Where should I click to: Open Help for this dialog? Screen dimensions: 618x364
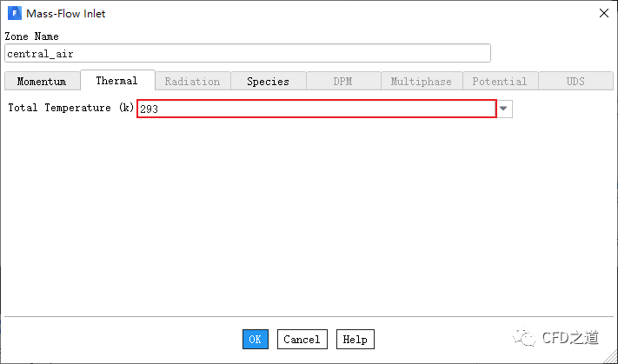(x=355, y=340)
